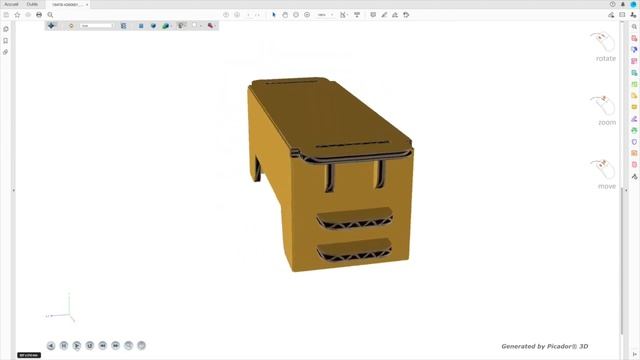This screenshot has width=640, height=360.
Task: Open the search magnifier in main toolbar
Action: 50,15
